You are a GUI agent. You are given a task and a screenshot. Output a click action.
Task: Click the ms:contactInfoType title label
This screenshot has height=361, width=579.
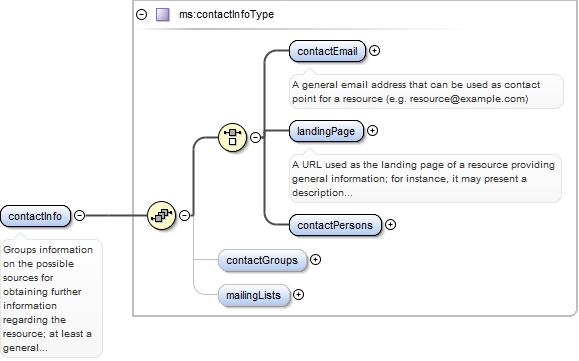226,14
